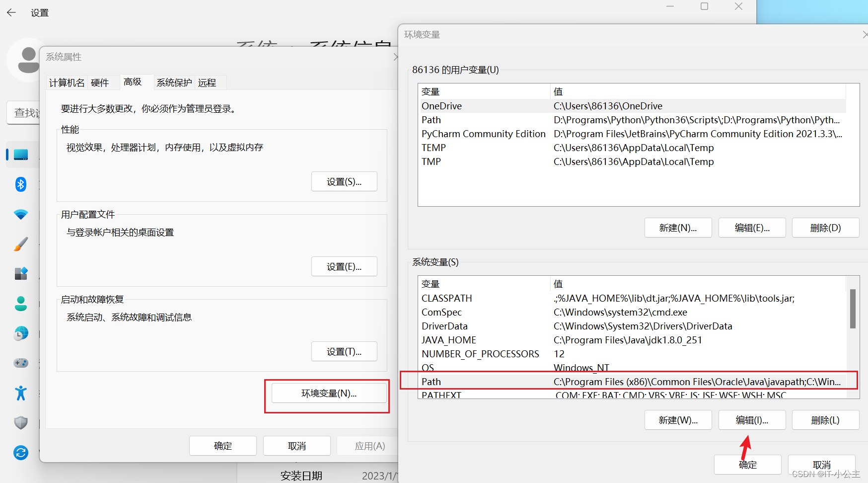Switch to the 计算机名 tab
The height and width of the screenshot is (483, 868).
[x=67, y=82]
